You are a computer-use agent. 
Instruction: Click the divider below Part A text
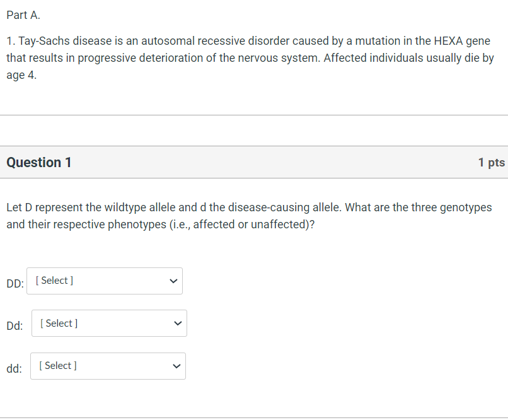point(254,115)
